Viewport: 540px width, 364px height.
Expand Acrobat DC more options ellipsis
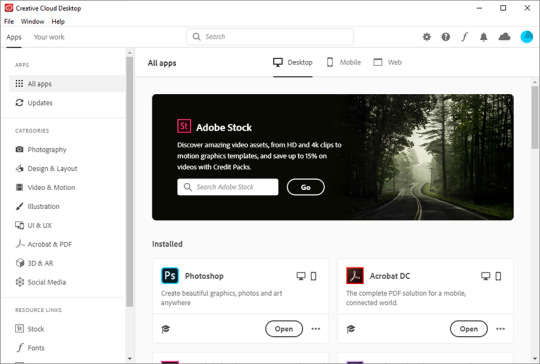click(x=500, y=329)
